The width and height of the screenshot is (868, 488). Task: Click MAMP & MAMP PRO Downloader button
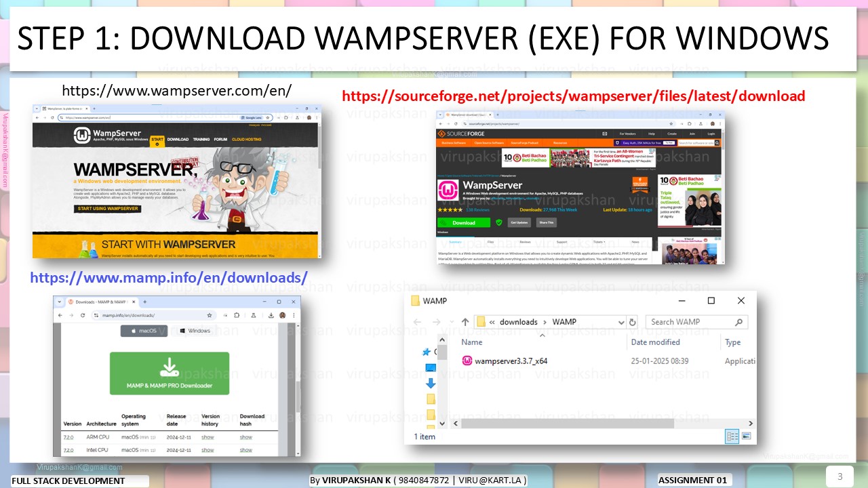(170, 373)
